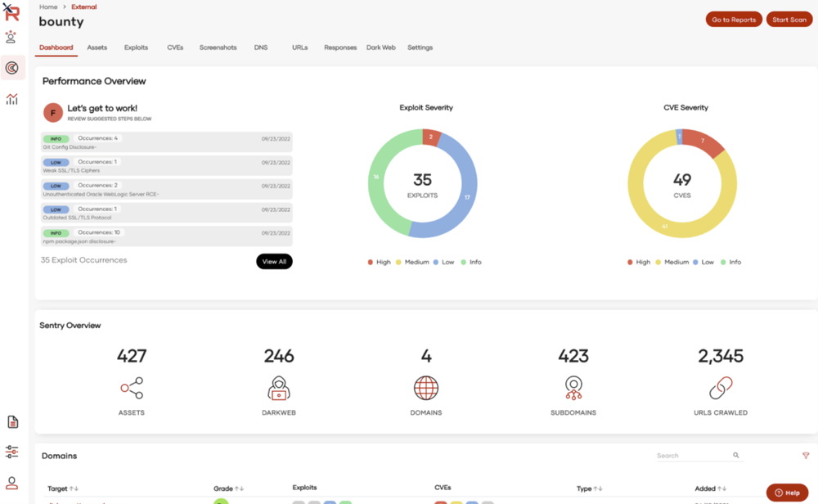Open the filter funnel icon in Domains
Screen dimensions: 818x504
[806, 456]
